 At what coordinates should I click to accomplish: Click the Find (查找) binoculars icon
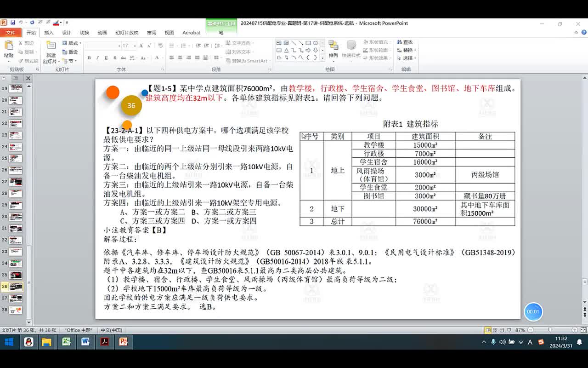tap(399, 42)
